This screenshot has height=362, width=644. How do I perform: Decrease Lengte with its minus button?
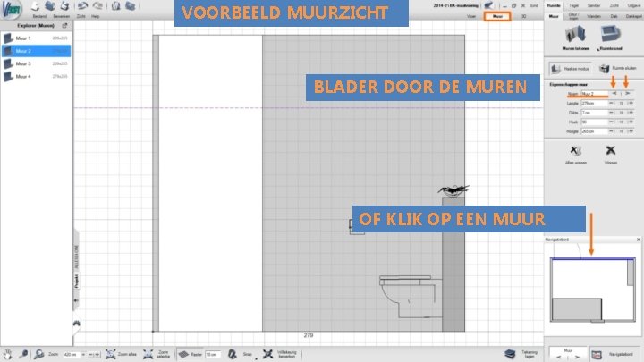click(612, 103)
